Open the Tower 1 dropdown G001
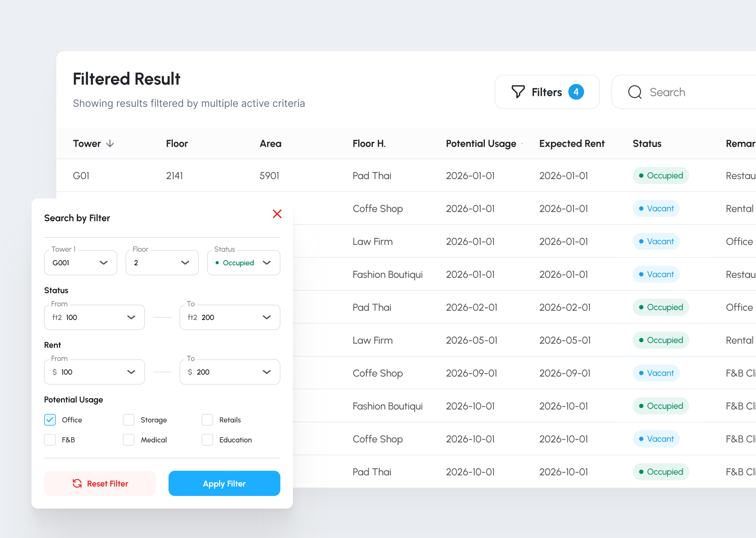The image size is (756, 538). click(80, 262)
